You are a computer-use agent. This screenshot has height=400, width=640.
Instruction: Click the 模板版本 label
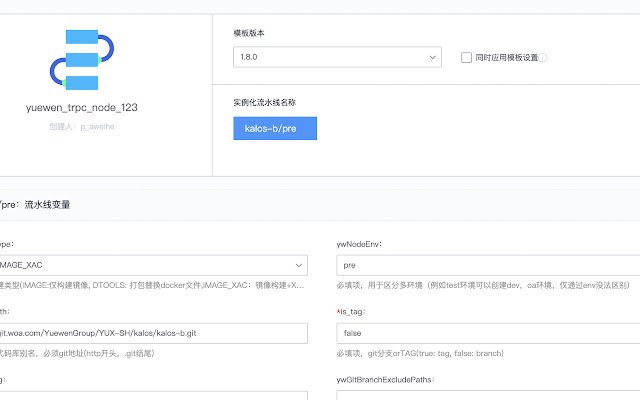coord(249,33)
